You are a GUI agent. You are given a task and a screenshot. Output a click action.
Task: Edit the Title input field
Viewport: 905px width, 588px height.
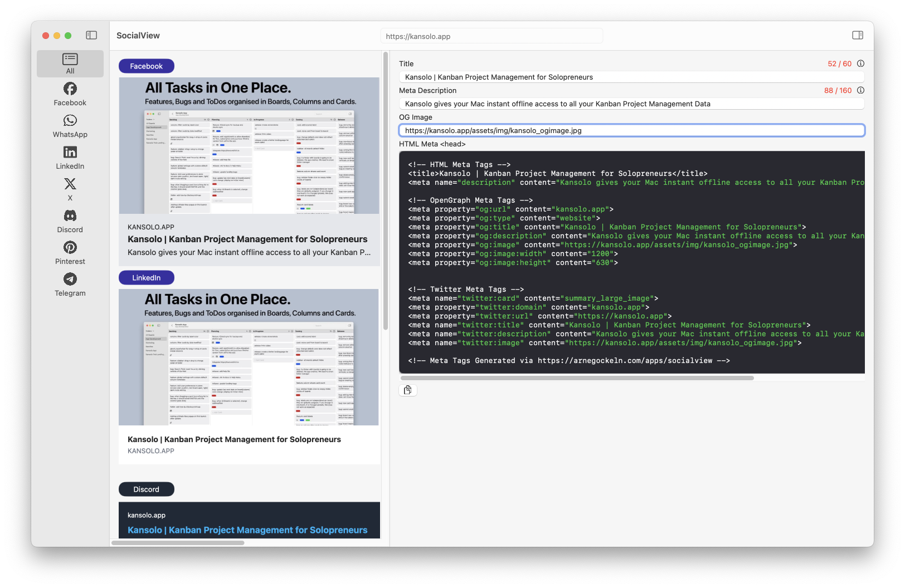coord(632,77)
